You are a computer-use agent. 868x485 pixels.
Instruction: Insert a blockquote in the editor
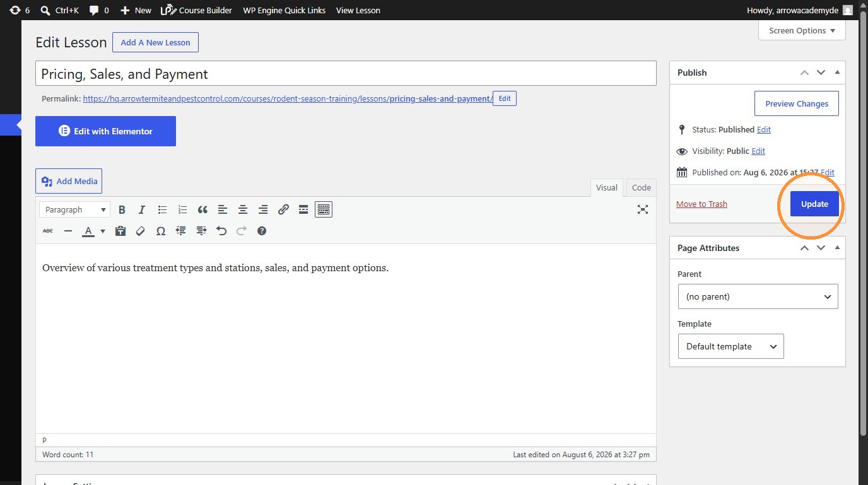coord(202,209)
